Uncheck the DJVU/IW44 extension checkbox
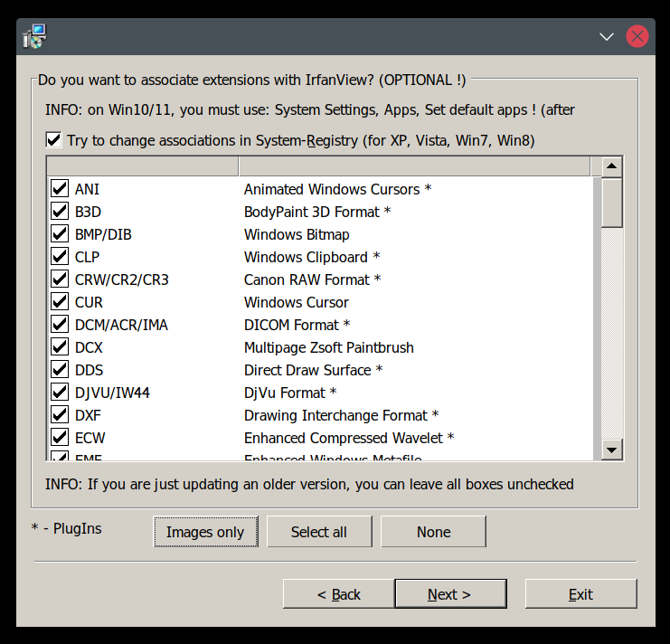The width and height of the screenshot is (670, 644). [60, 393]
